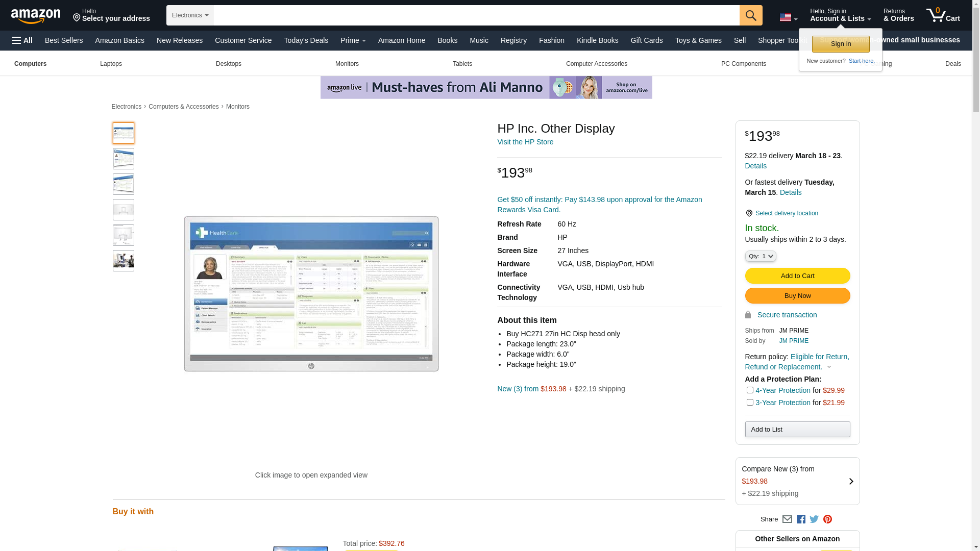The height and width of the screenshot is (551, 980).
Task: Click into the Amazon search field
Action: click(476, 15)
